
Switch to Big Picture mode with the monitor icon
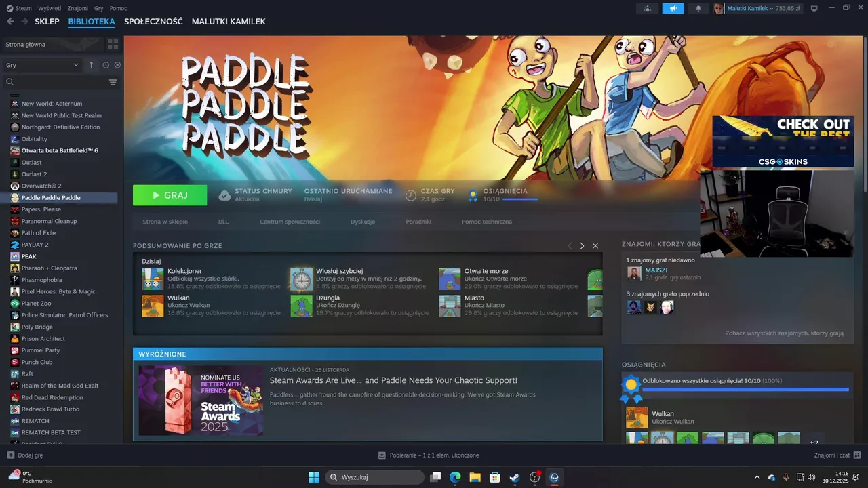[x=814, y=9]
